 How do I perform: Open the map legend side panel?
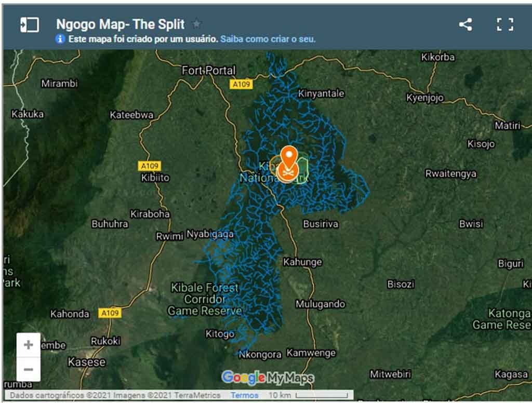pyautogui.click(x=30, y=24)
